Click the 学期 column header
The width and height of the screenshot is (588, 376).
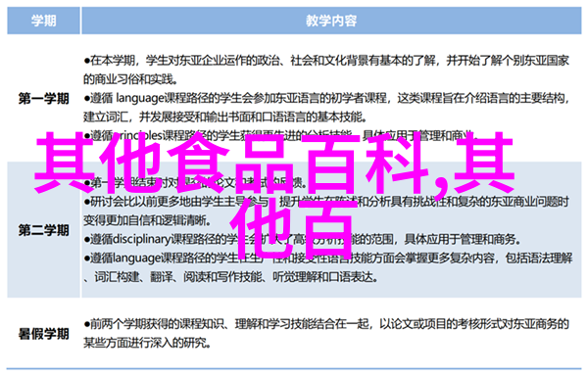[x=43, y=21]
